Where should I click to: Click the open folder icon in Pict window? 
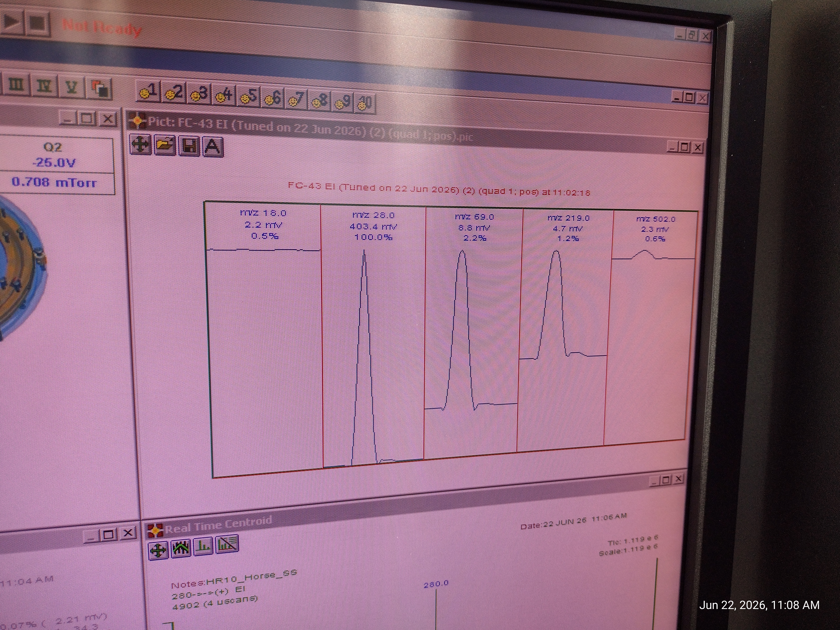coord(164,146)
